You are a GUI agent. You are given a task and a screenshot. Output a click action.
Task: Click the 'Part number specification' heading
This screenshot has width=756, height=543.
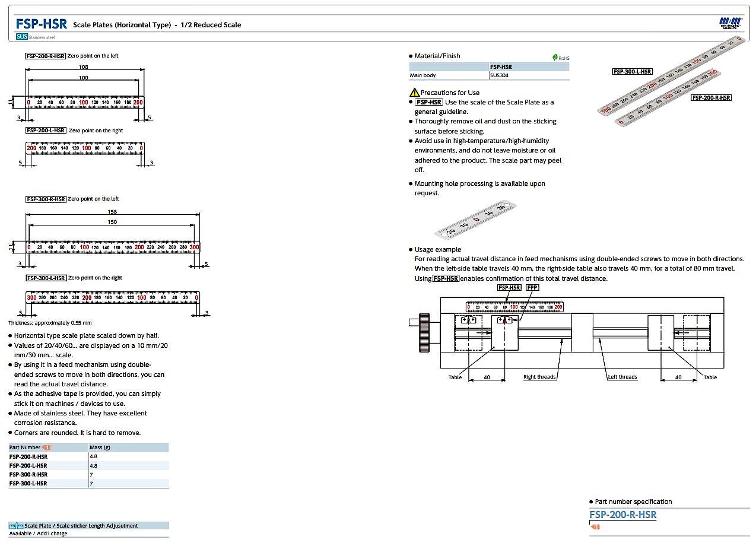click(x=633, y=501)
